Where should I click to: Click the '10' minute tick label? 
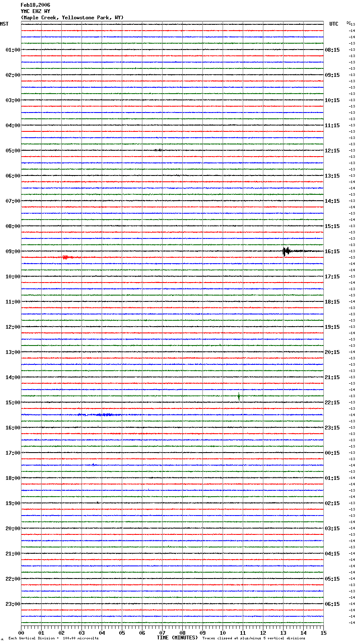tap(223, 633)
